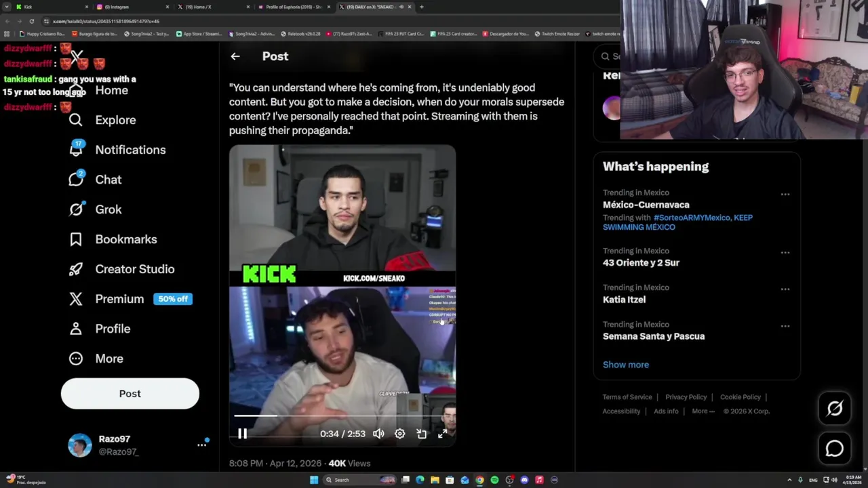868x488 pixels.
Task: Open account menu dots beside Razo97
Action: [x=201, y=445]
